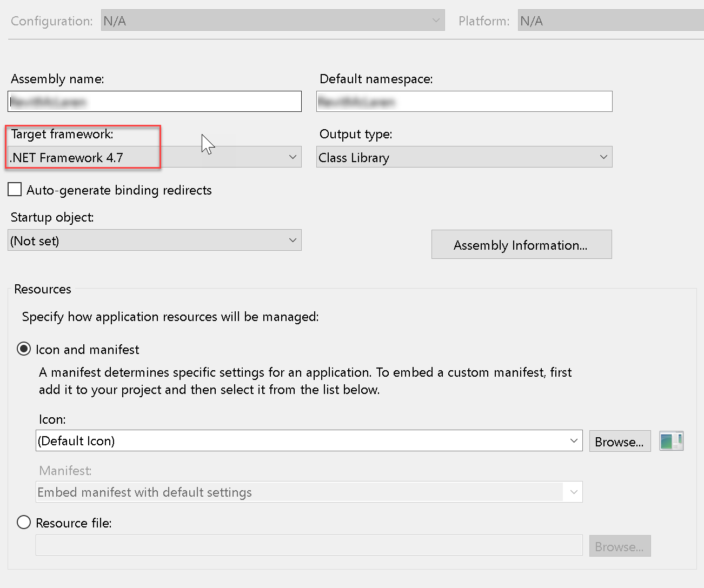Click the Assembly Information button
Viewport: 704px width, 588px height.
[x=521, y=245]
